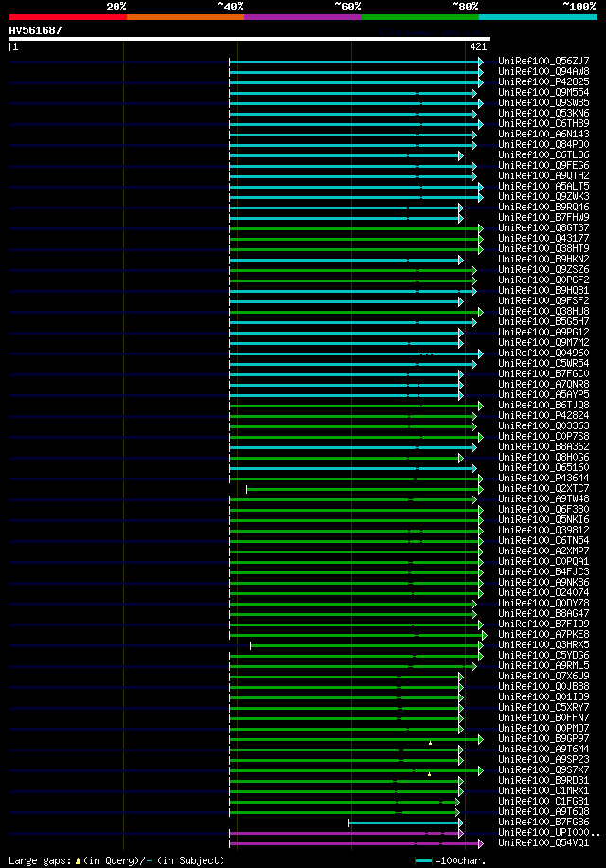Select the UniRef100_Q43177 label

[x=544, y=238]
